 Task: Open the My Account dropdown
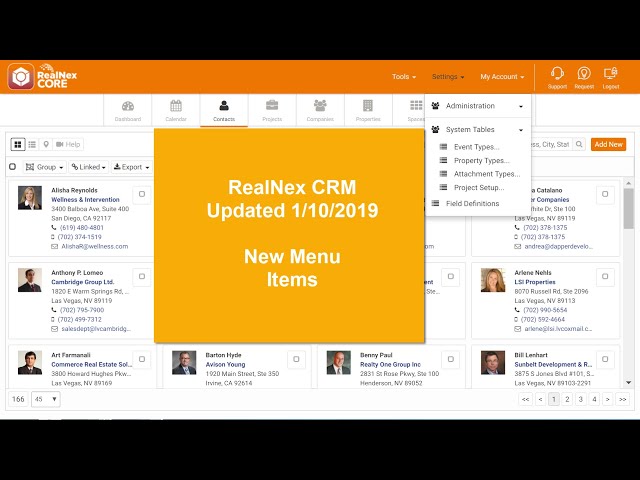(502, 77)
